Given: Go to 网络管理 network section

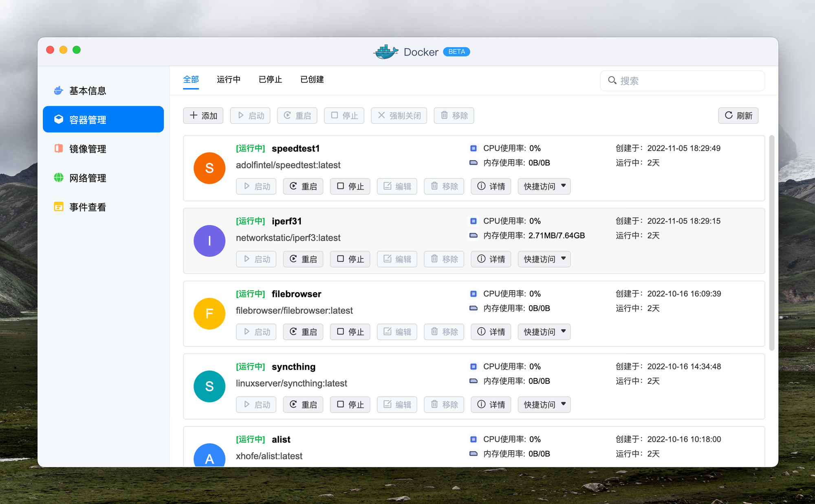Looking at the screenshot, I should [87, 178].
